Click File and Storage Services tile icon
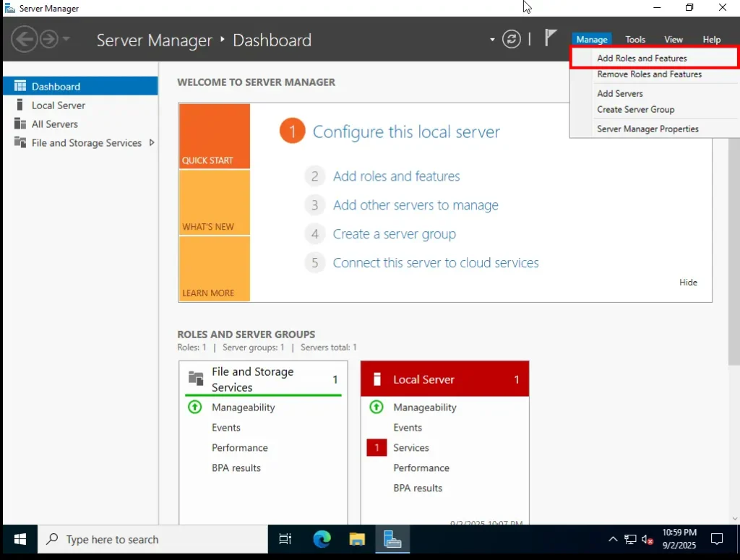The width and height of the screenshot is (740, 560). coord(195,378)
